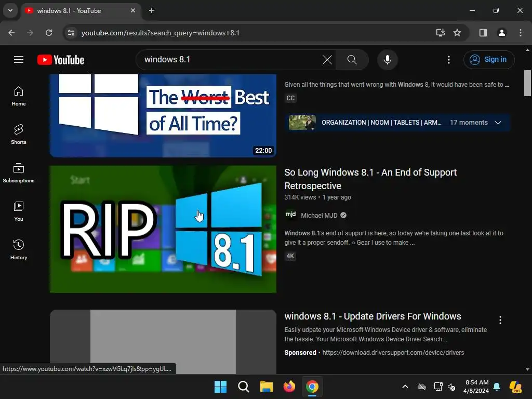Open the Update Drivers For Windows ad title
Viewport: 532px width, 399px height.
pos(373,316)
